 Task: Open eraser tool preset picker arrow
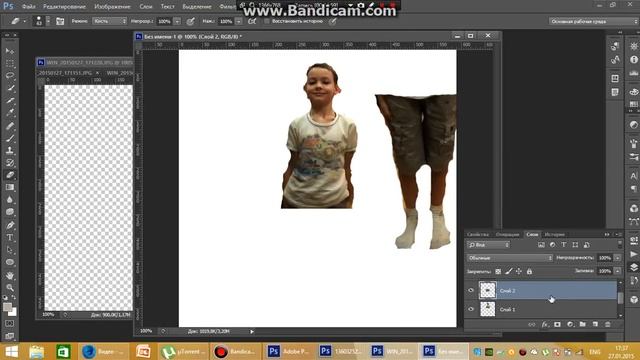point(24,21)
